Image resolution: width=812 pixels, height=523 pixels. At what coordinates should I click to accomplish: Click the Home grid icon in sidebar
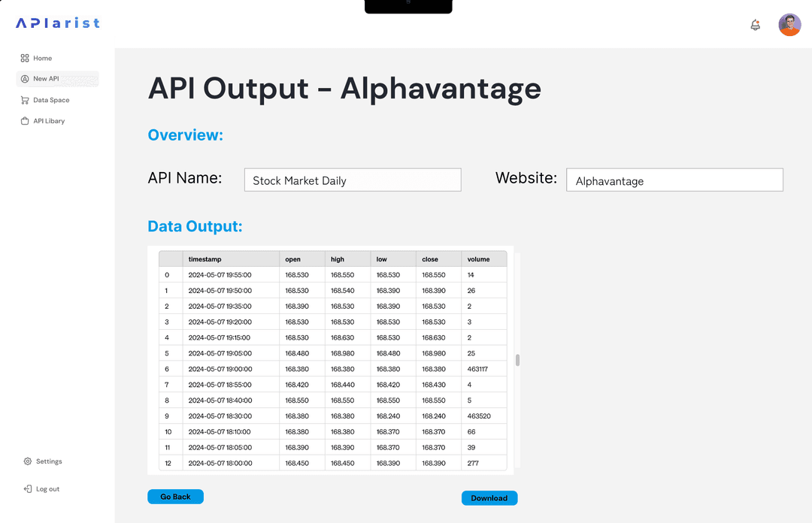[25, 58]
